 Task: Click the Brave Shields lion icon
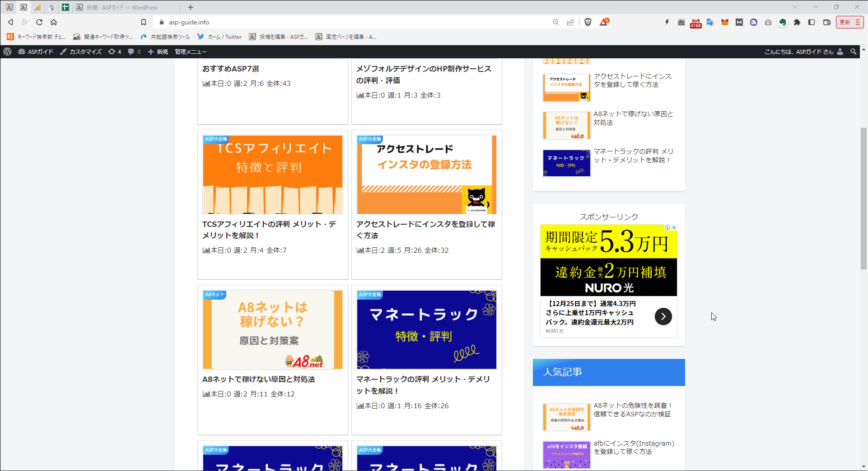tap(588, 22)
